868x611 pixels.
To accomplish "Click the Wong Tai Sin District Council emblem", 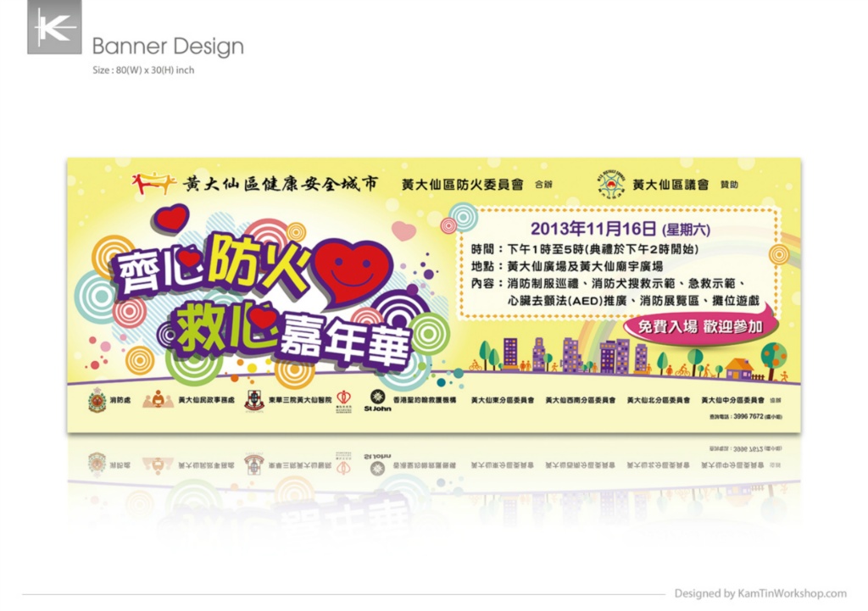I will tap(608, 184).
